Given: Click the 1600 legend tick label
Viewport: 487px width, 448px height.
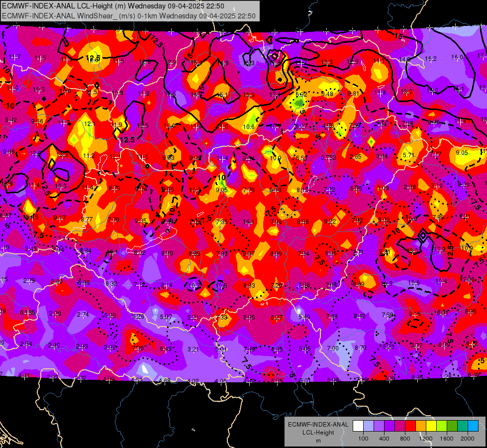Looking at the screenshot, I should (x=447, y=439).
